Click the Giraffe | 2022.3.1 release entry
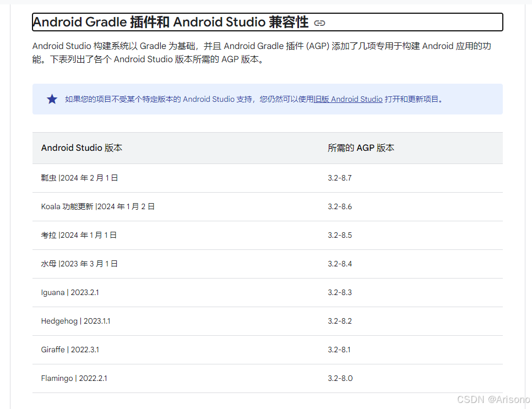This screenshot has height=409, width=532. (x=69, y=350)
